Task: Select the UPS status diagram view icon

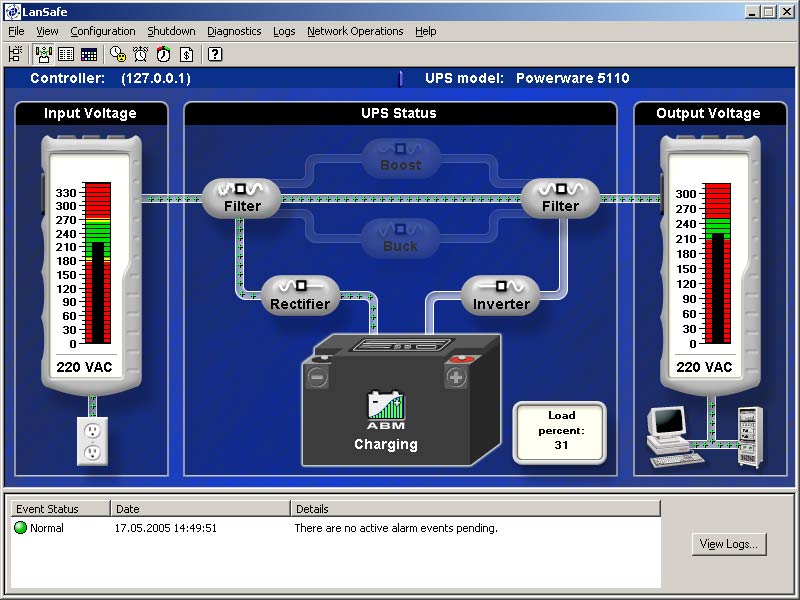Action: (44, 54)
